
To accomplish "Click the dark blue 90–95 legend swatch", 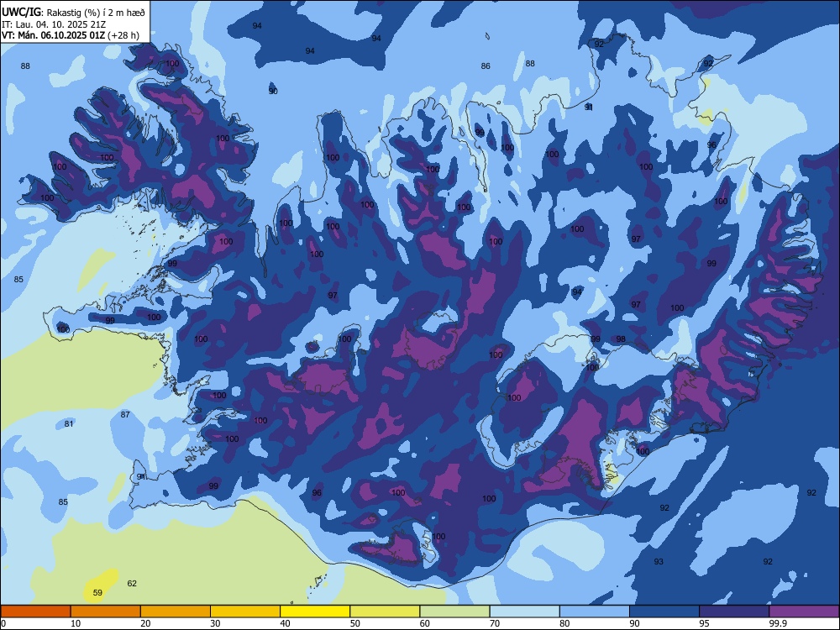I will [x=664, y=612].
